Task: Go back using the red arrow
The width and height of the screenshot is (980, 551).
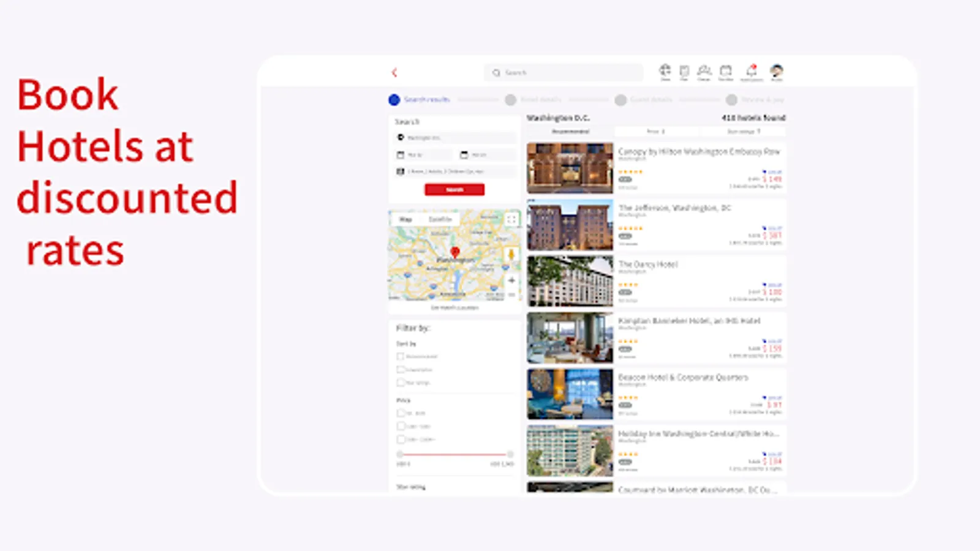Action: 394,72
